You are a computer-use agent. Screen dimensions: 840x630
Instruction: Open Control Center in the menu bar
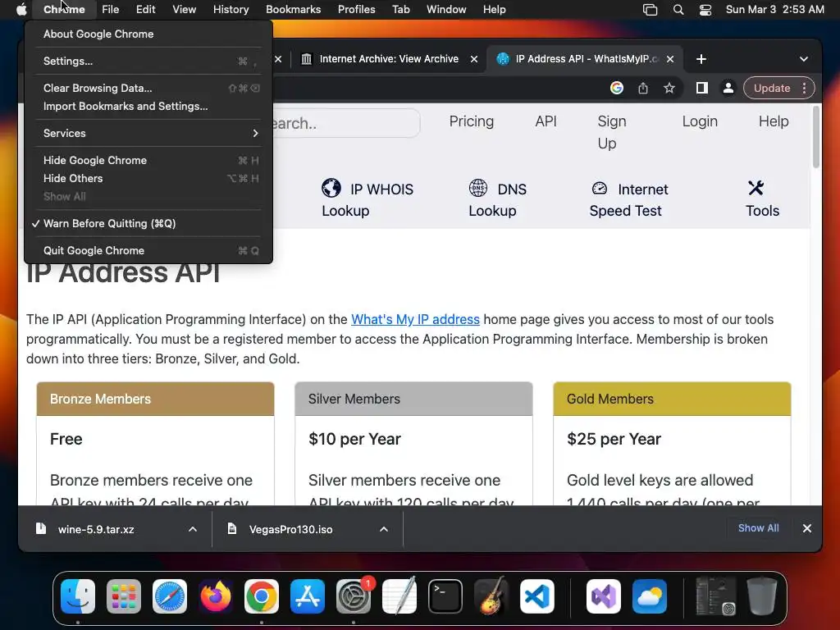coord(705,9)
